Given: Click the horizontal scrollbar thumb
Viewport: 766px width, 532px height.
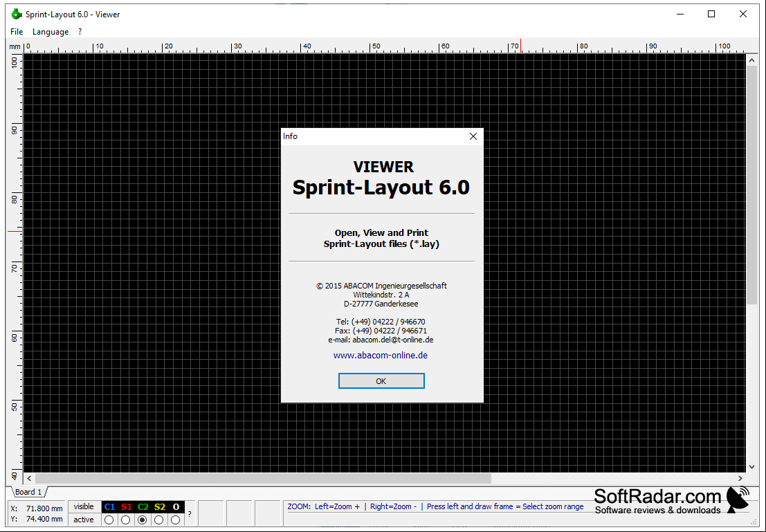Looking at the screenshot, I should click(x=263, y=478).
